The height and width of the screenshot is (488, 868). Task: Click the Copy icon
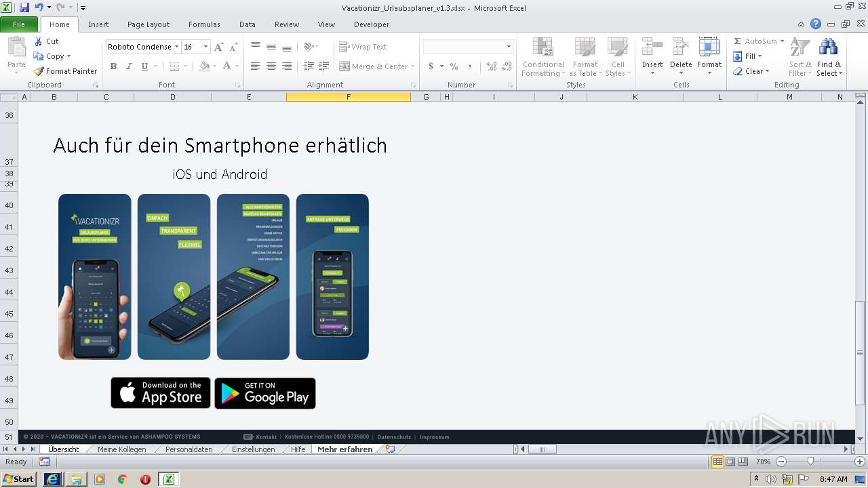pyautogui.click(x=39, y=56)
